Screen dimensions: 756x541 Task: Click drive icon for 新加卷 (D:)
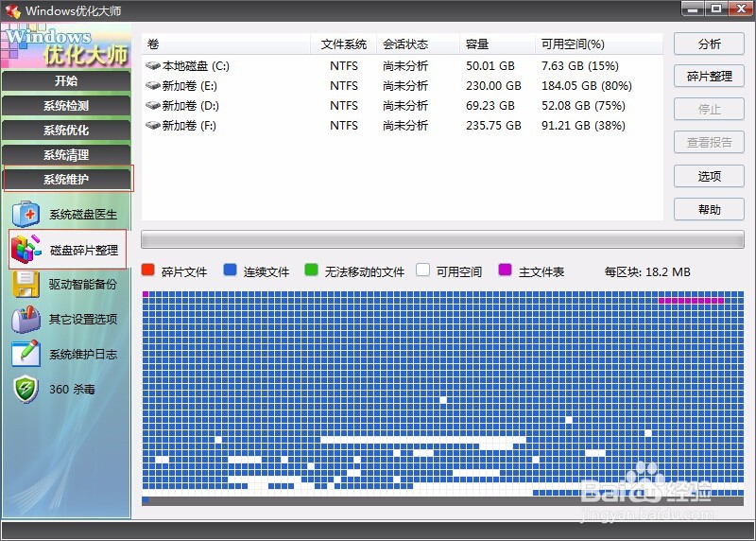click(153, 105)
